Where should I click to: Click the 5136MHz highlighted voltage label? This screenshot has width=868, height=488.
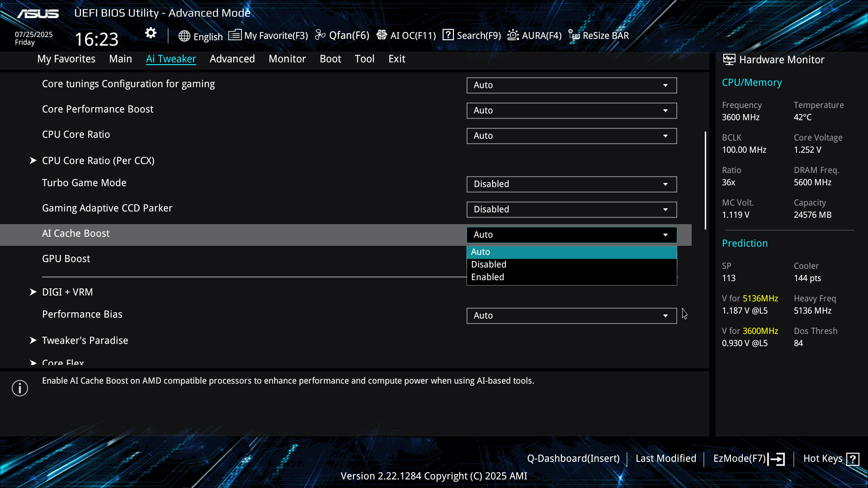click(760, 299)
